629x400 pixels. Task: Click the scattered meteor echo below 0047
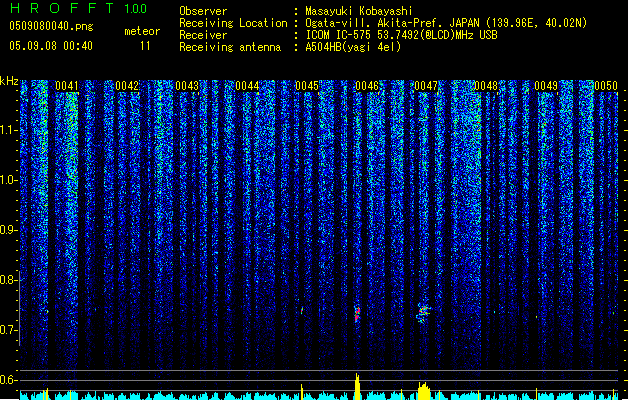click(x=423, y=313)
